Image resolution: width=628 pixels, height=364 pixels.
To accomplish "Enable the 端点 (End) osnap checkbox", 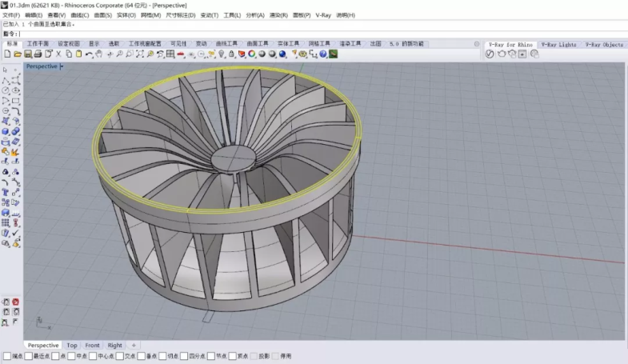I will (6, 356).
